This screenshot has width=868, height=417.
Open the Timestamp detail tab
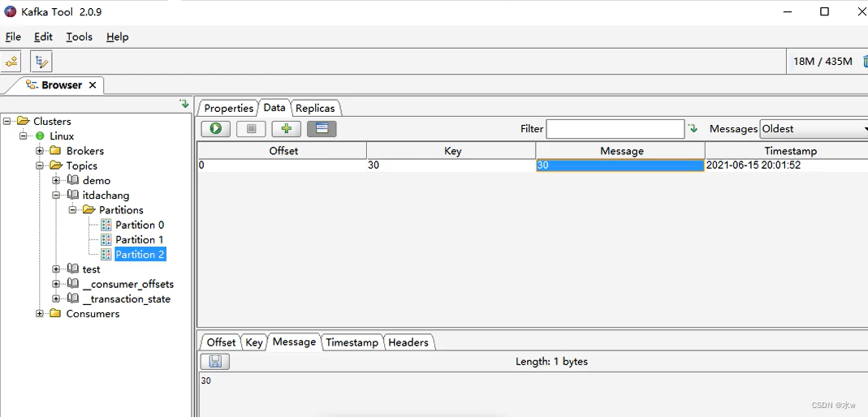(352, 342)
